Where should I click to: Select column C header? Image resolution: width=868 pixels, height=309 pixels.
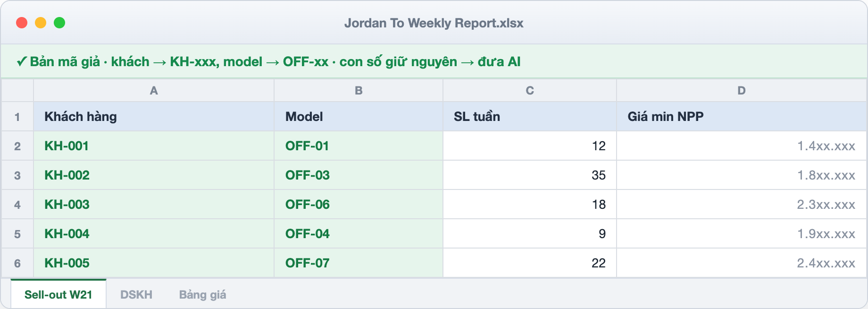(530, 90)
